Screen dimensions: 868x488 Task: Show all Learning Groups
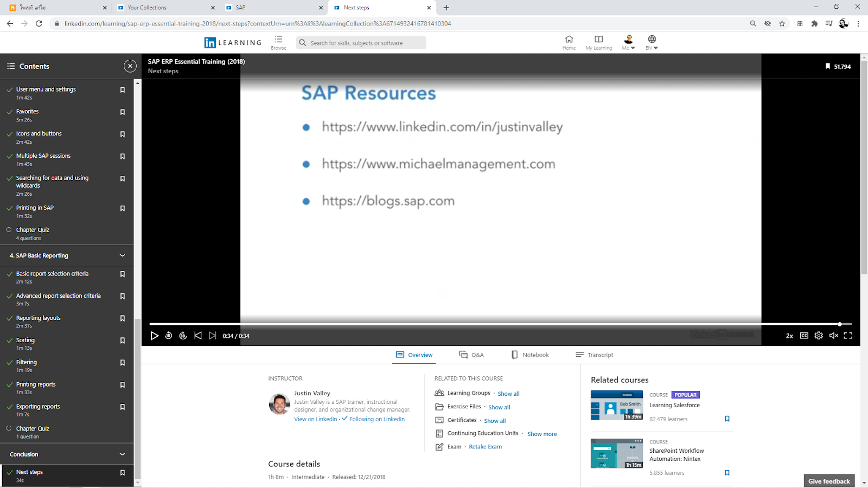tap(508, 394)
